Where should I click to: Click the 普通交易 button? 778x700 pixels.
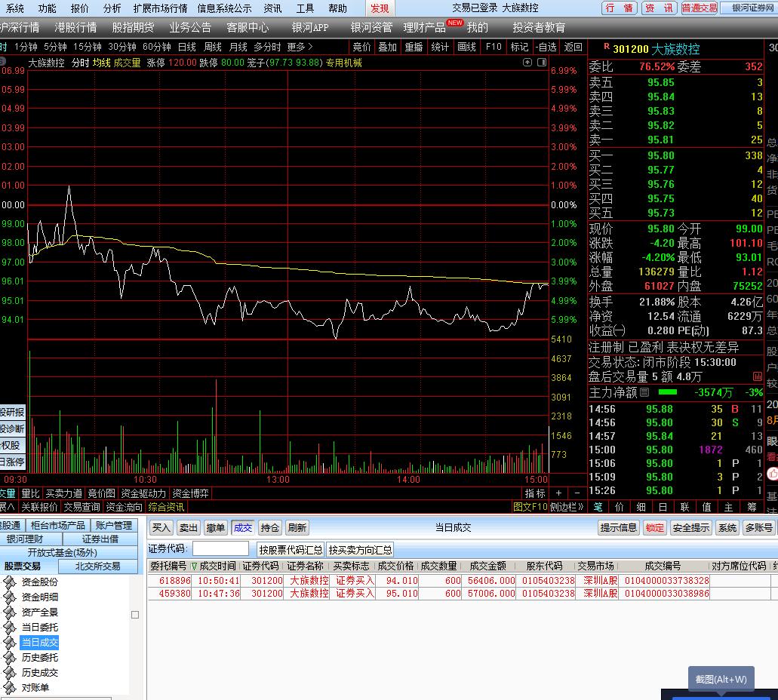pos(699,8)
